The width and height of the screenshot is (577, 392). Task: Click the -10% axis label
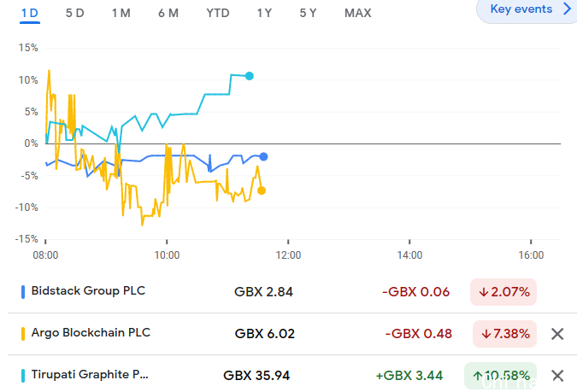pos(26,208)
